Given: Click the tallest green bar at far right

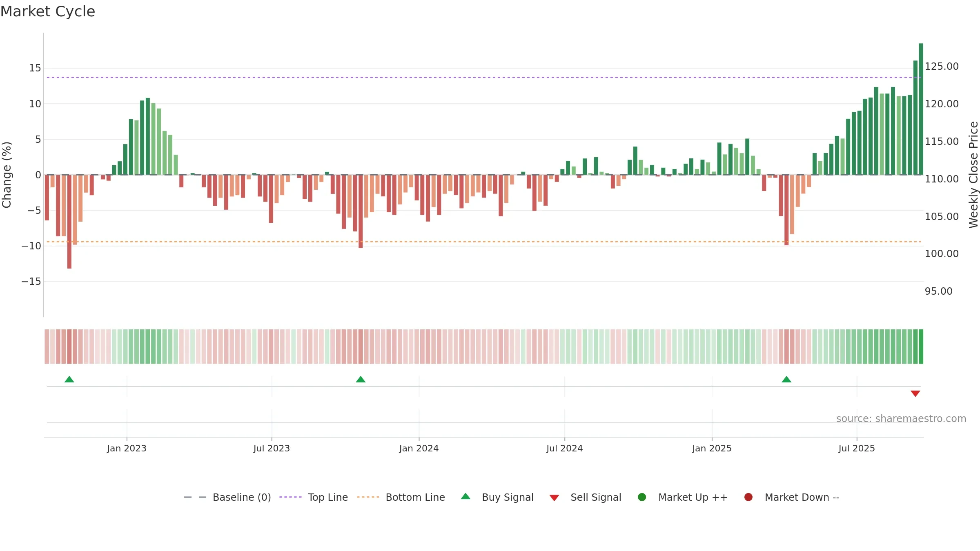Looking at the screenshot, I should (x=921, y=109).
